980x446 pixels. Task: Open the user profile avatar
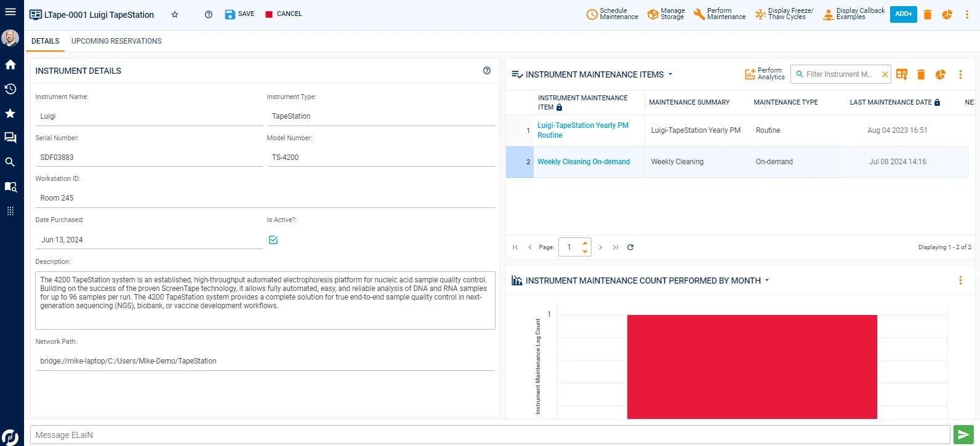point(10,38)
